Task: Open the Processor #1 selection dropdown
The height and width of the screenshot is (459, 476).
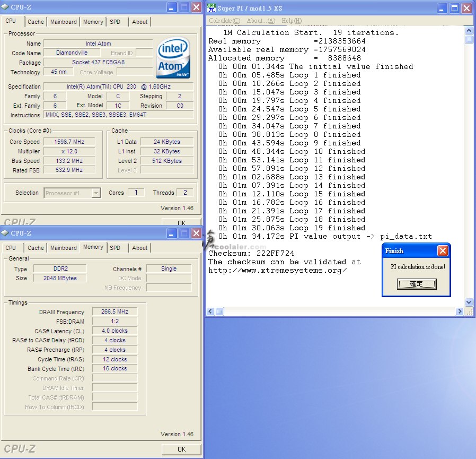Action: (x=96, y=193)
